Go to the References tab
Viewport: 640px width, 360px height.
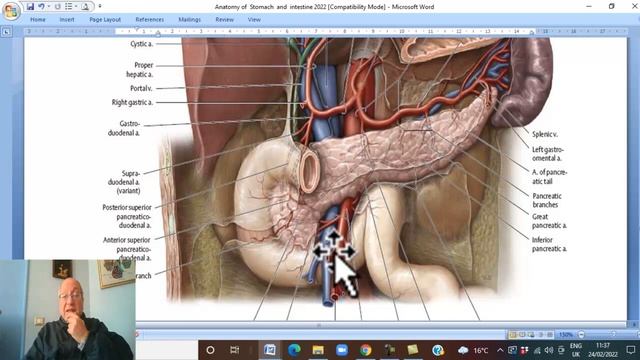[x=149, y=20]
